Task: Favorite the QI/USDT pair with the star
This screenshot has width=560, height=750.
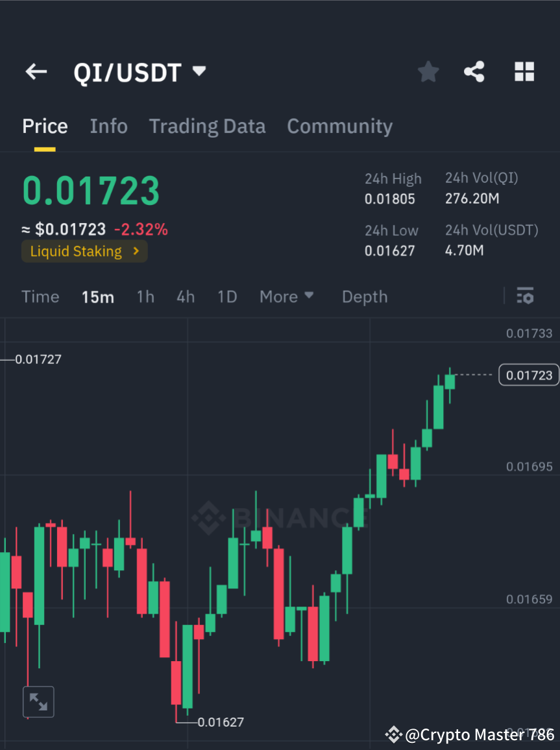Action: pos(428,71)
